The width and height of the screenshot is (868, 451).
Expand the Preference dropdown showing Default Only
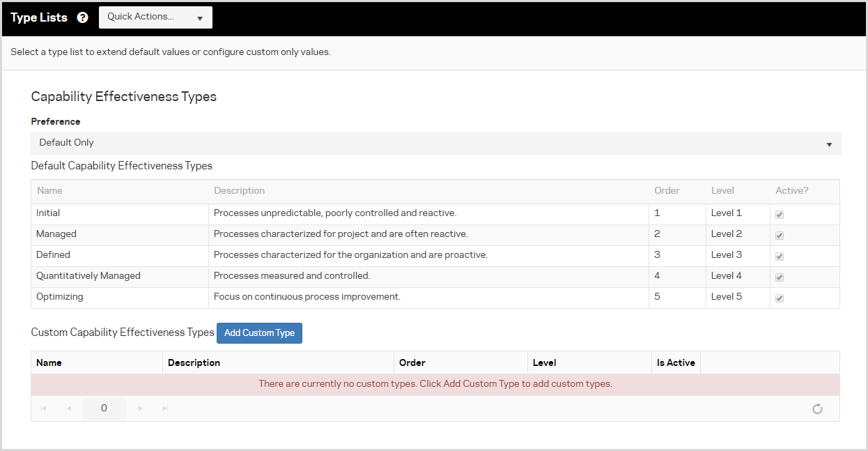point(435,144)
